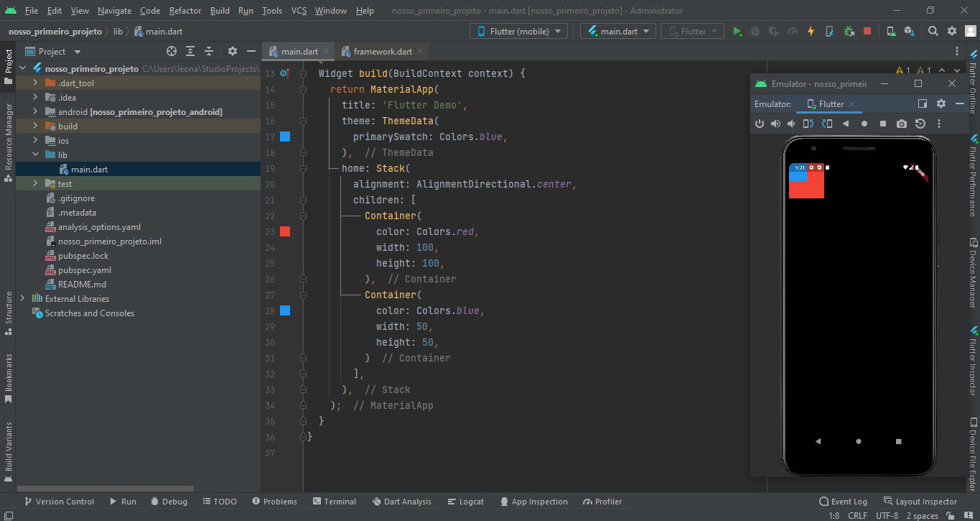This screenshot has height=521, width=980.
Task: Open the Refactor menu
Action: (185, 11)
